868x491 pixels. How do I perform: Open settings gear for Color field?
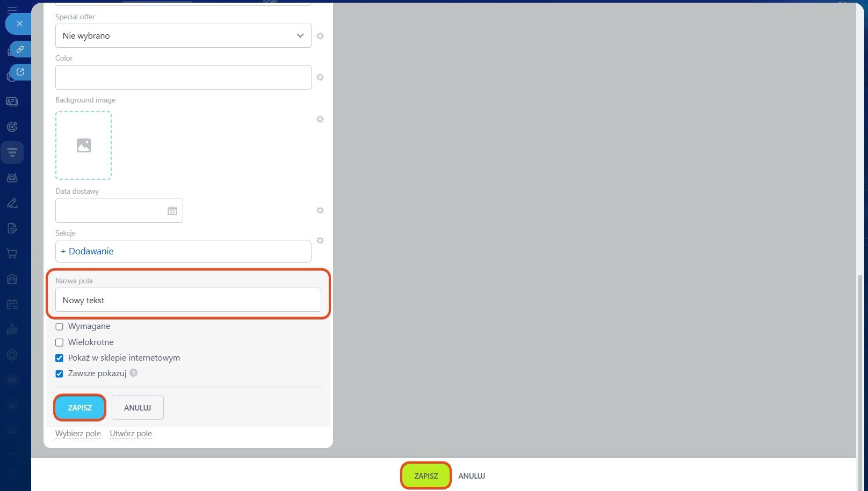[x=320, y=77]
